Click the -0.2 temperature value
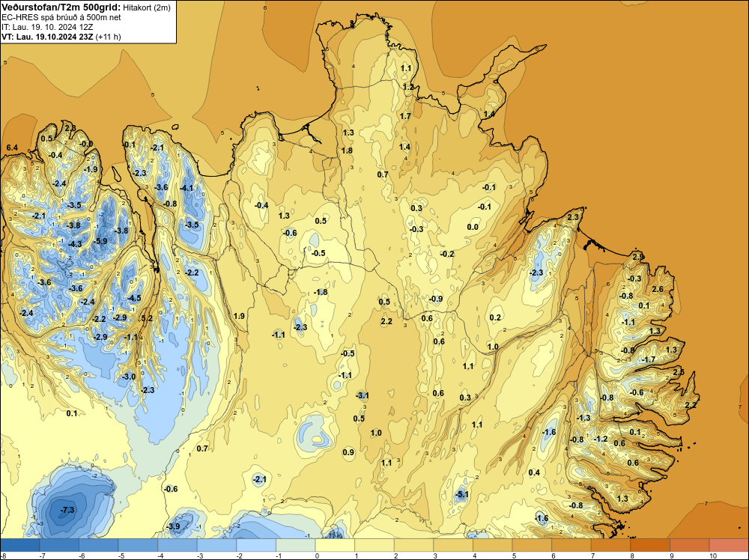This screenshot has height=560, width=749. pos(447,254)
